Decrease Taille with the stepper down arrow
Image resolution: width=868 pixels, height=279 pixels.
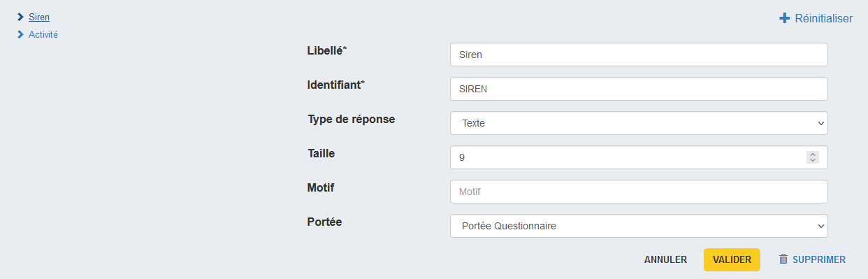813,161
